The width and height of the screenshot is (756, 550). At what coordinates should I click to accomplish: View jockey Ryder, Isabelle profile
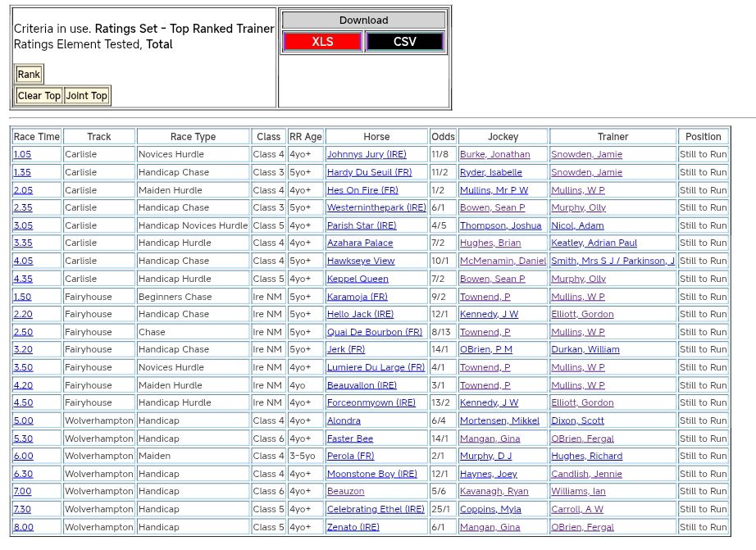click(x=490, y=172)
